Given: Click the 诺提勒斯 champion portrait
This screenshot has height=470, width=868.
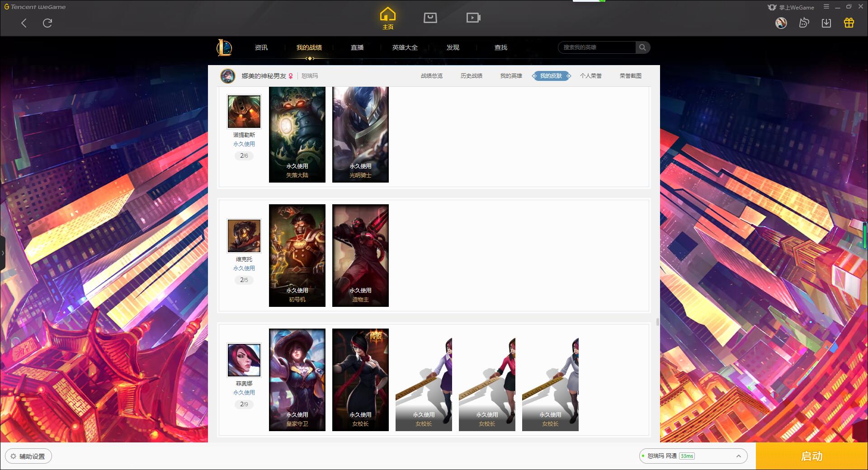Looking at the screenshot, I should tap(244, 112).
